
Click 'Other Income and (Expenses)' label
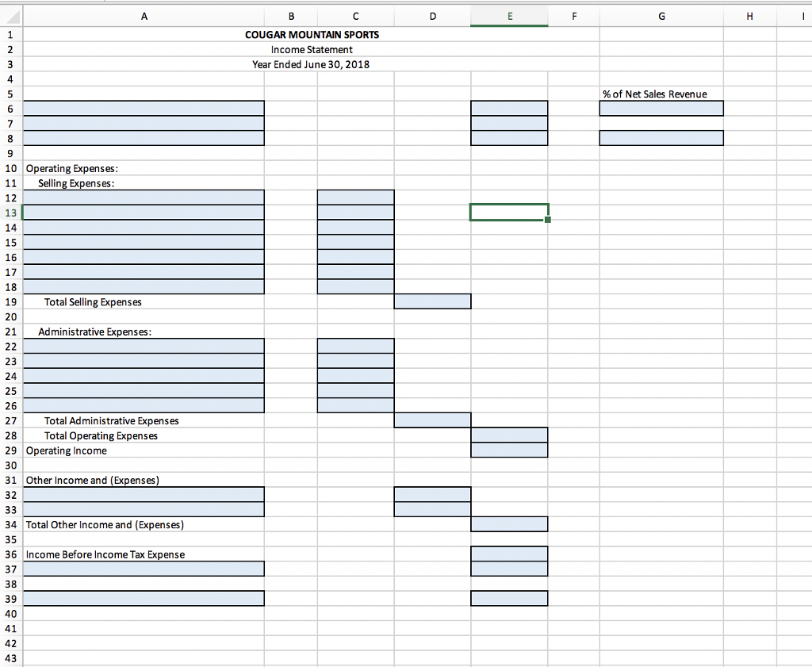point(93,481)
